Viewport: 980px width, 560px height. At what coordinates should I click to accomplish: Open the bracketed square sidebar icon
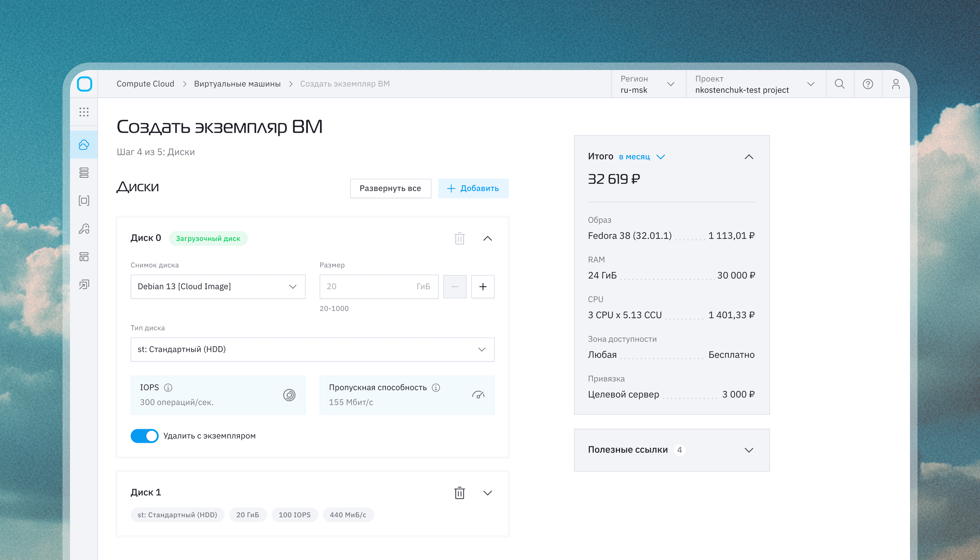84,200
